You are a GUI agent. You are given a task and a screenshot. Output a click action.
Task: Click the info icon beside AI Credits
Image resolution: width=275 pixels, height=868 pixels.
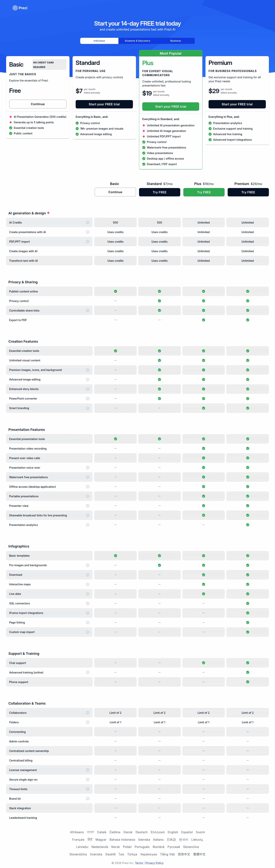pos(88,222)
